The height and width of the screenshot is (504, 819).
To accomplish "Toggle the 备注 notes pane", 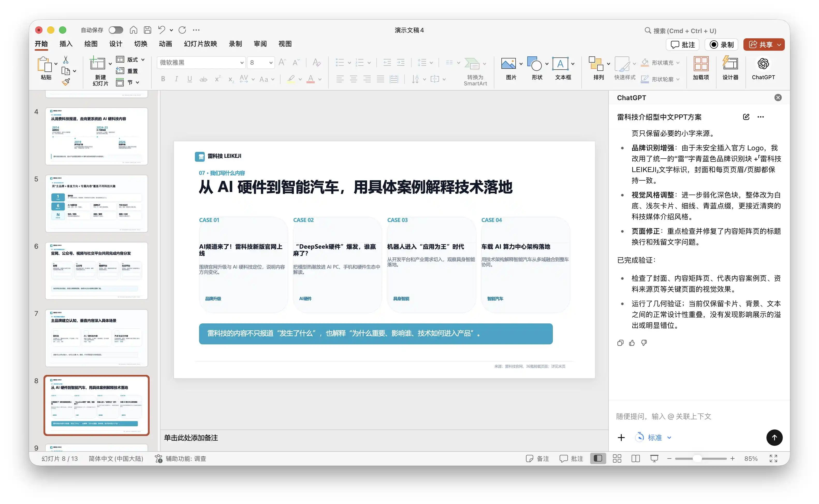I will 537,459.
